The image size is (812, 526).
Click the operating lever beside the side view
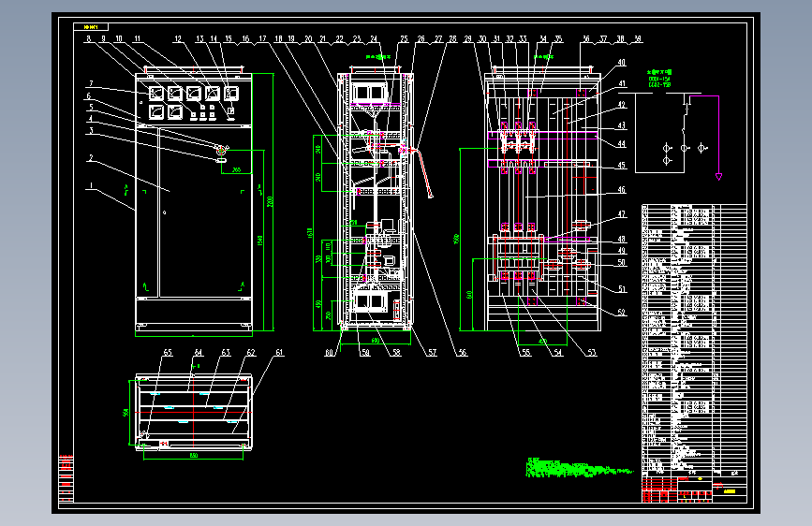425,173
